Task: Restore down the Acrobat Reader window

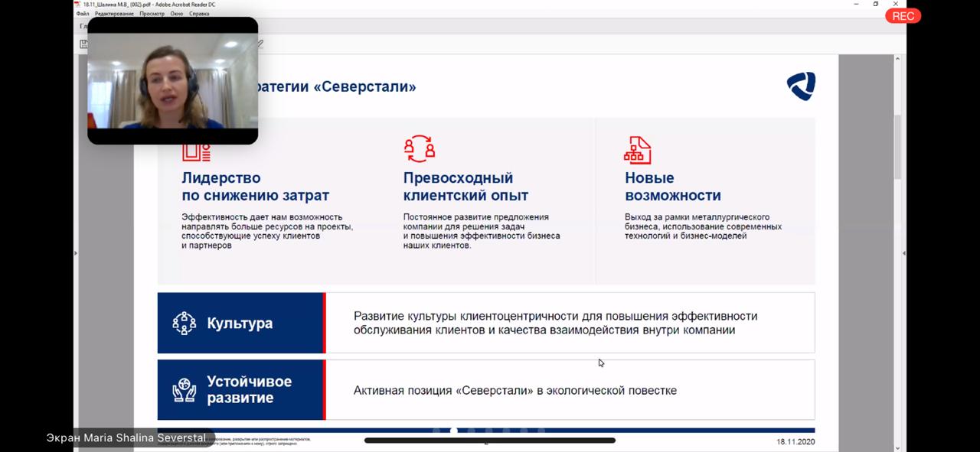Action: tap(876, 4)
